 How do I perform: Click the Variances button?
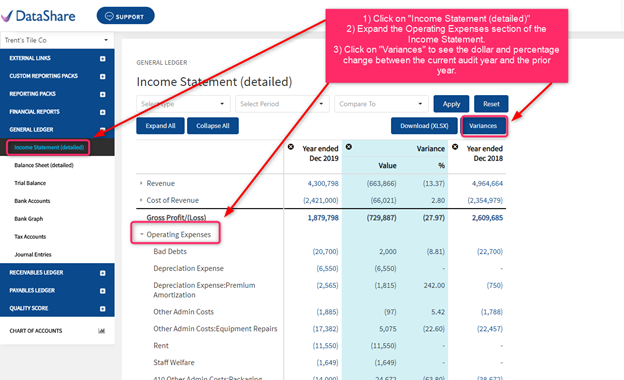[x=483, y=126]
